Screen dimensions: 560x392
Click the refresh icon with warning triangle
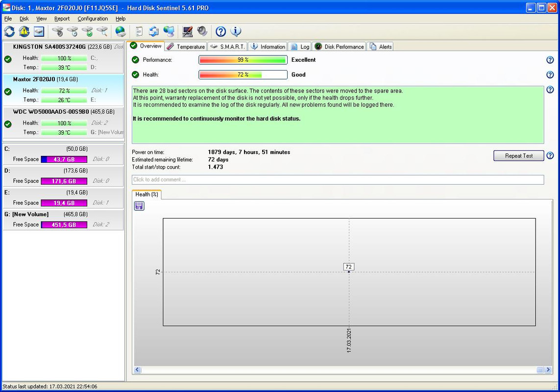(24, 31)
